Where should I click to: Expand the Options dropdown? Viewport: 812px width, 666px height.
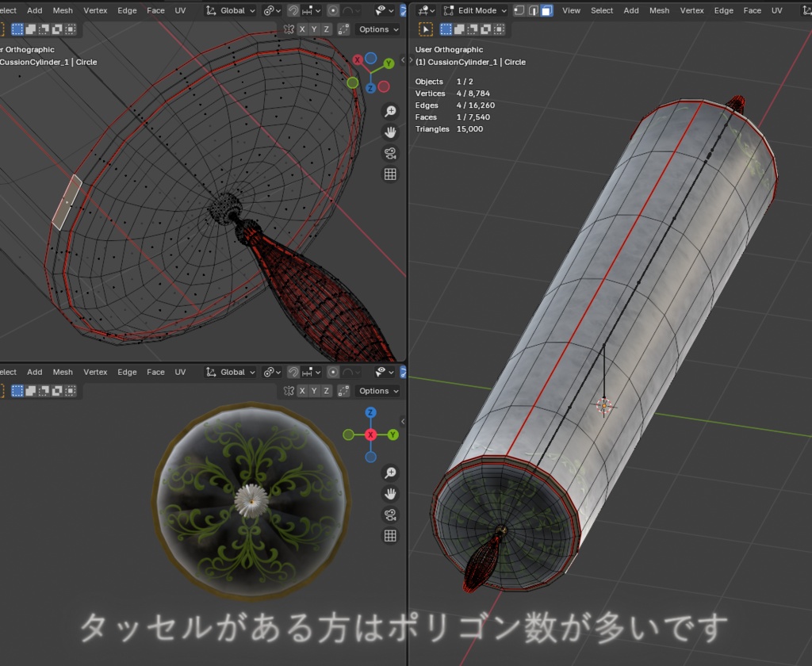pyautogui.click(x=374, y=29)
